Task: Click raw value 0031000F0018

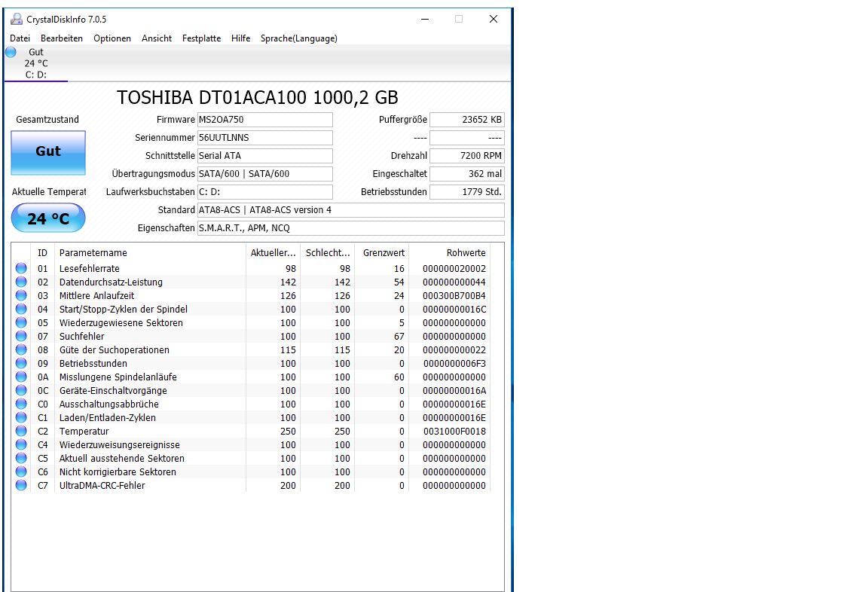Action: coord(454,431)
